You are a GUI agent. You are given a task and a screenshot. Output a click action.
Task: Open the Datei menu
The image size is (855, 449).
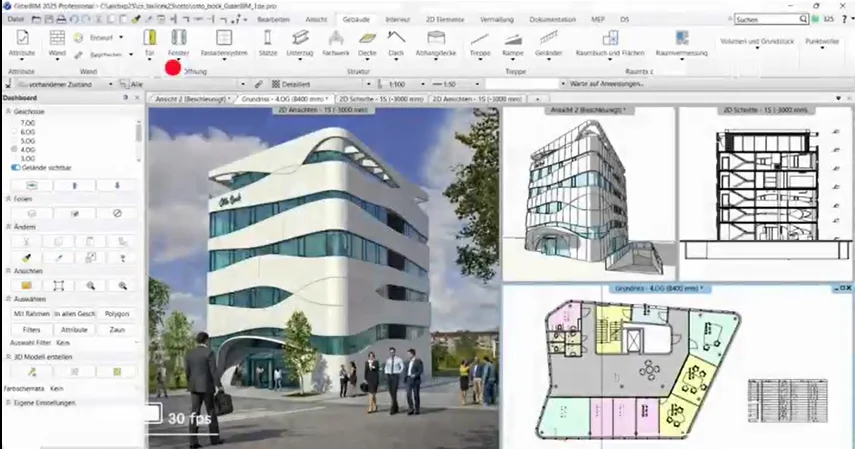pyautogui.click(x=16, y=19)
